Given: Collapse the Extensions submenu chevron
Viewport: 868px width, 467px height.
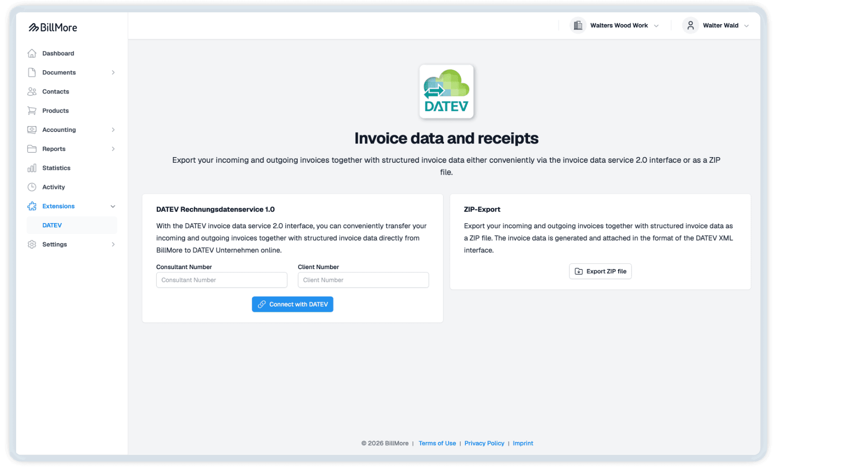Looking at the screenshot, I should tap(113, 206).
